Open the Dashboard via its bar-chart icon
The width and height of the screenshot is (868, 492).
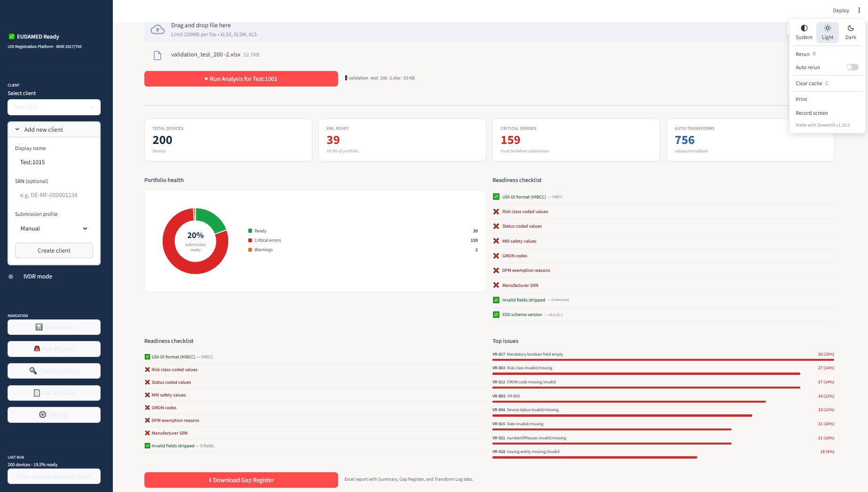coord(39,327)
